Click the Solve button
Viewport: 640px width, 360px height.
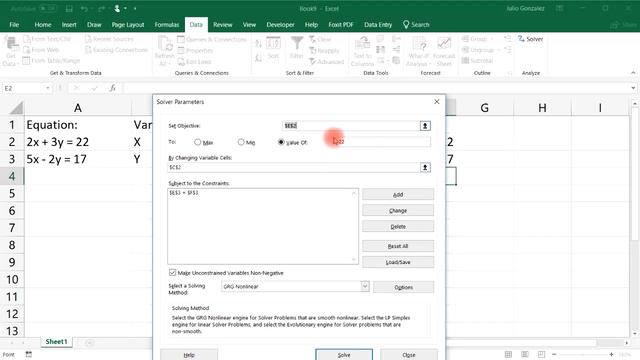(344, 354)
